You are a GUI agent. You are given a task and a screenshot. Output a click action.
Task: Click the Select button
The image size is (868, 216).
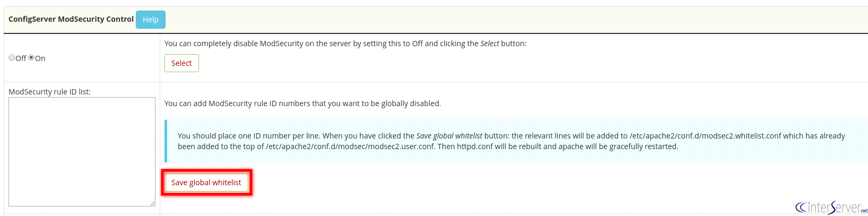[181, 63]
